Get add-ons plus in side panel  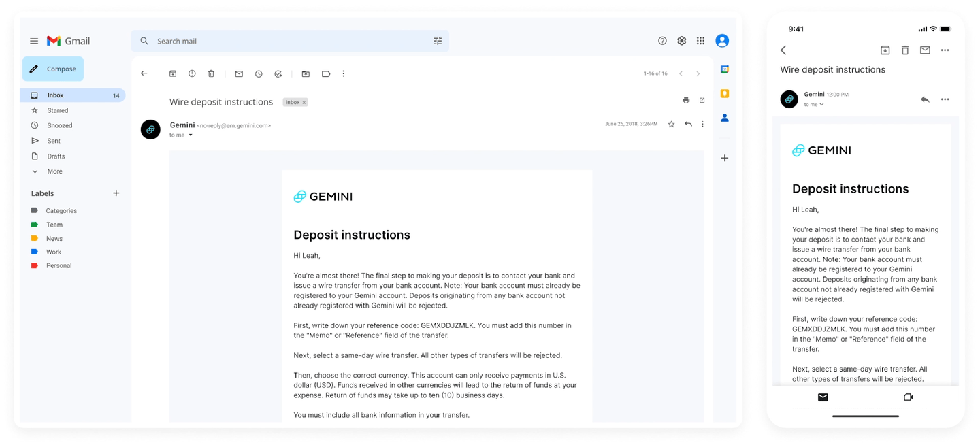tap(725, 158)
